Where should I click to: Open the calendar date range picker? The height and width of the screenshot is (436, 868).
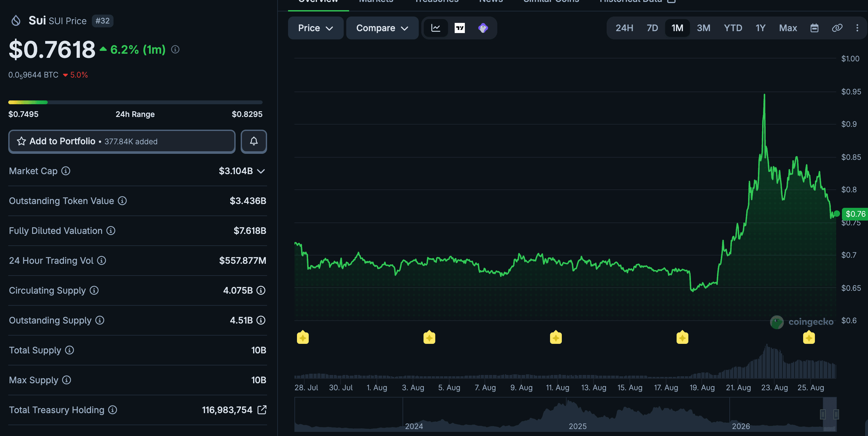tap(814, 28)
